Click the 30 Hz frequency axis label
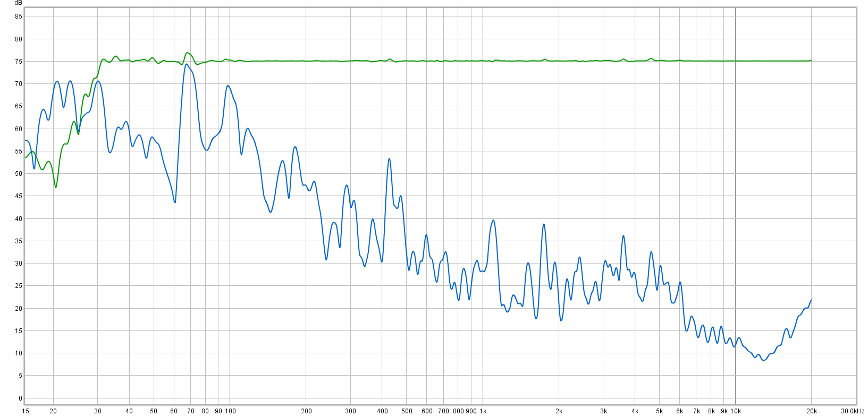The height and width of the screenshot is (416, 868). [98, 411]
